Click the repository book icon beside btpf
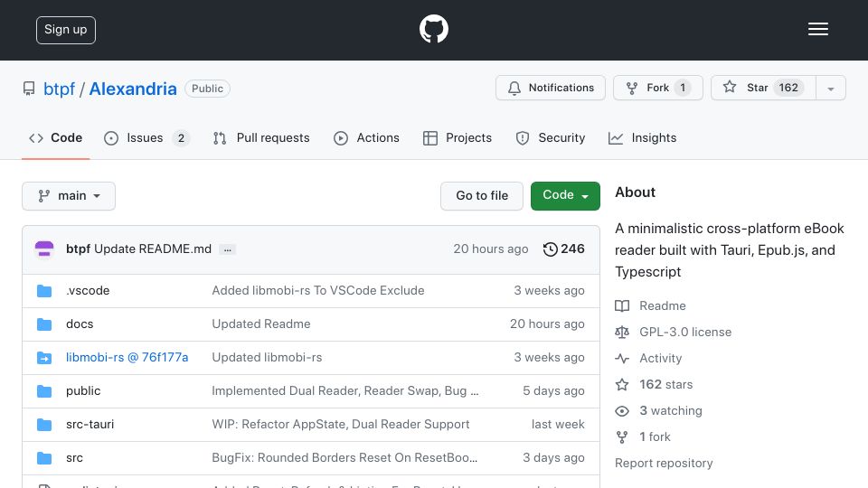This screenshot has height=488, width=868. (29, 89)
